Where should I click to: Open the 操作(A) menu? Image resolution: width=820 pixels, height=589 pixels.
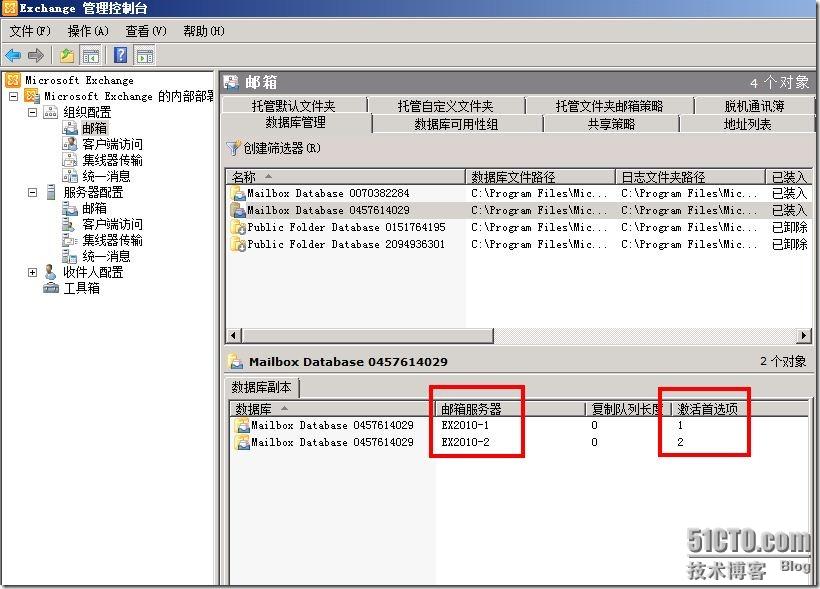pos(88,31)
